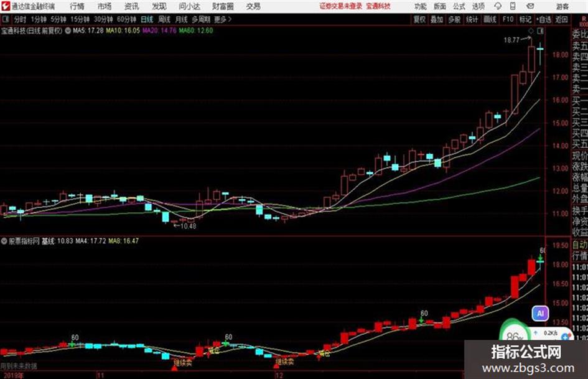Screen dimensions: 588x379
Task: Select the 多周期 multi-period tab
Action: tap(201, 19)
